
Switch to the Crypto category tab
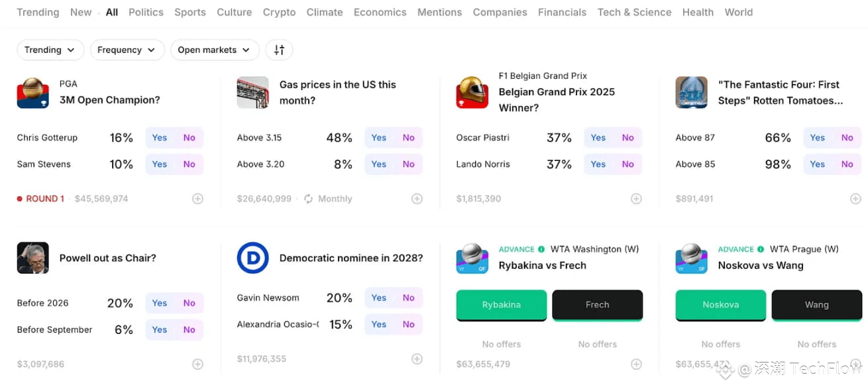point(279,12)
